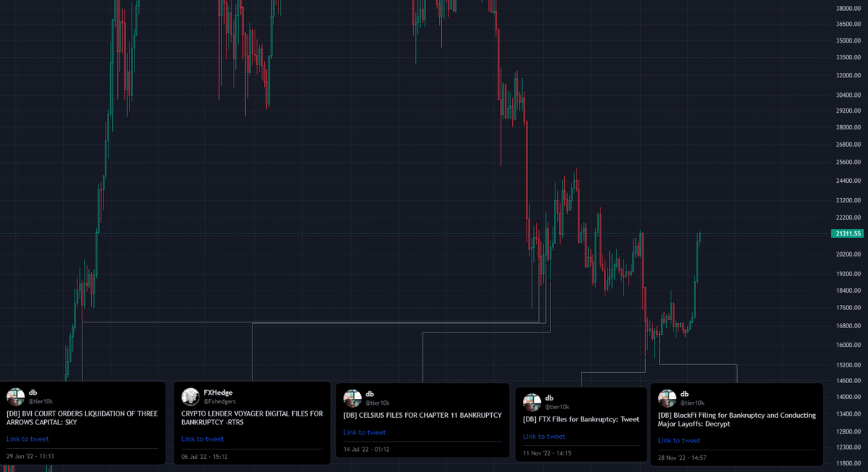Click the 16000.00 price axis label
The image size is (868, 472).
(848, 345)
